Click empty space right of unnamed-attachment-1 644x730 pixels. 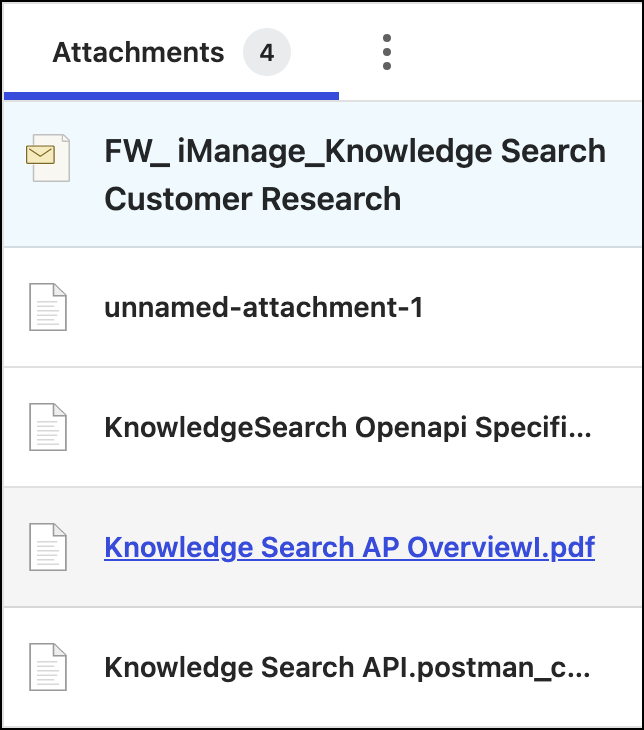(x=530, y=308)
